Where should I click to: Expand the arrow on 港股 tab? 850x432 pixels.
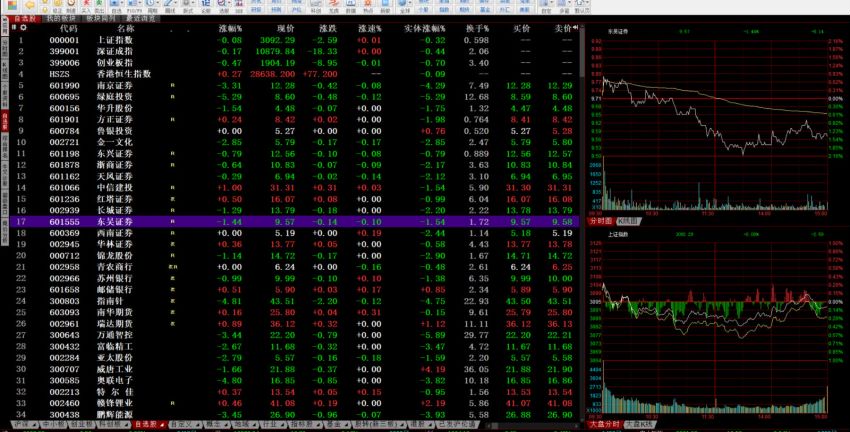point(430,425)
